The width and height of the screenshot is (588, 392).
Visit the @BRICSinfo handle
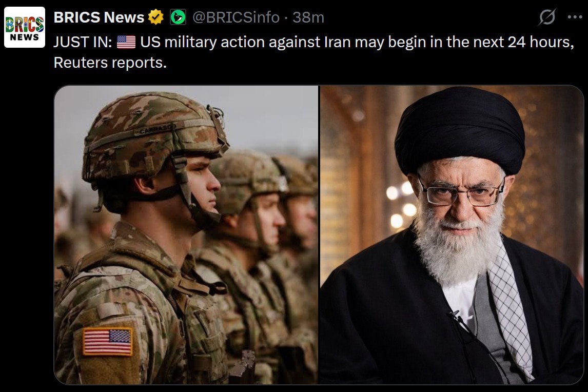pos(236,17)
